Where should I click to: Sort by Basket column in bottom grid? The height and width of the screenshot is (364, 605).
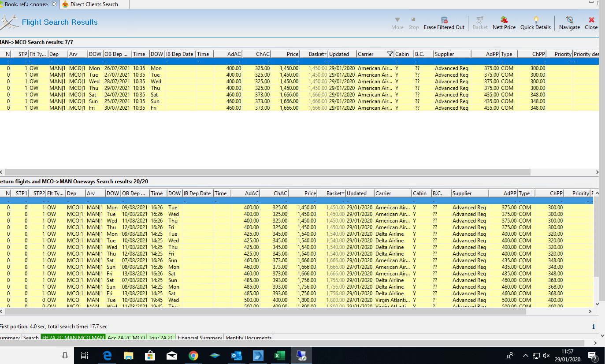333,193
